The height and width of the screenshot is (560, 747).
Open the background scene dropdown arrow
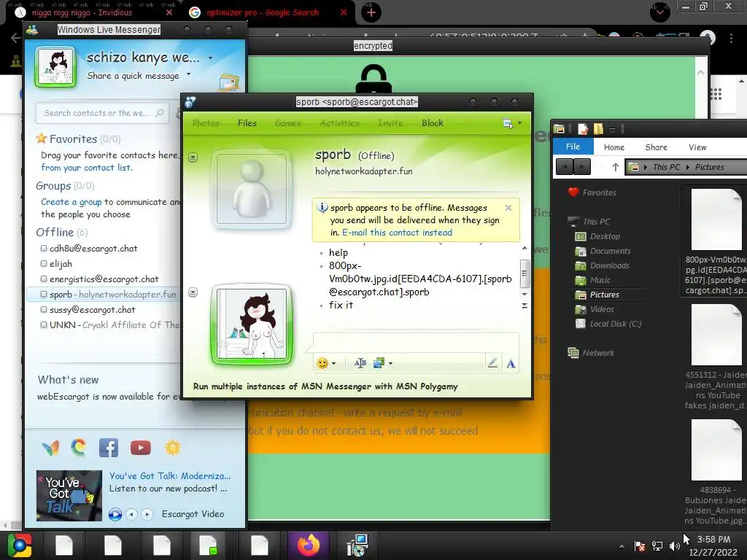(x=391, y=364)
